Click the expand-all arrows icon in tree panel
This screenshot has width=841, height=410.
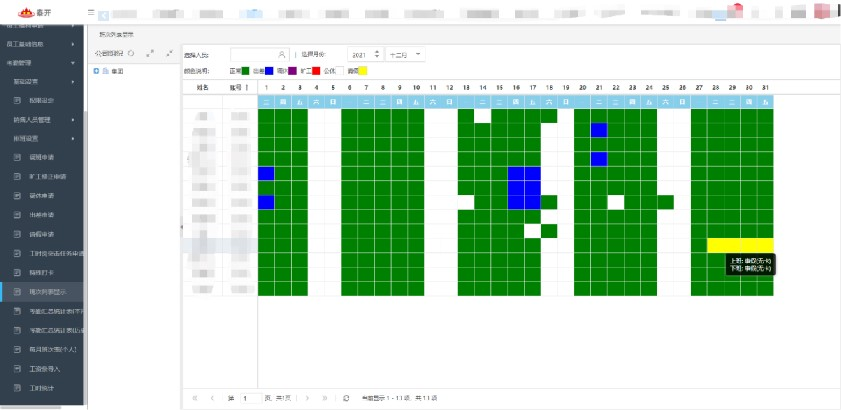pyautogui.click(x=150, y=53)
